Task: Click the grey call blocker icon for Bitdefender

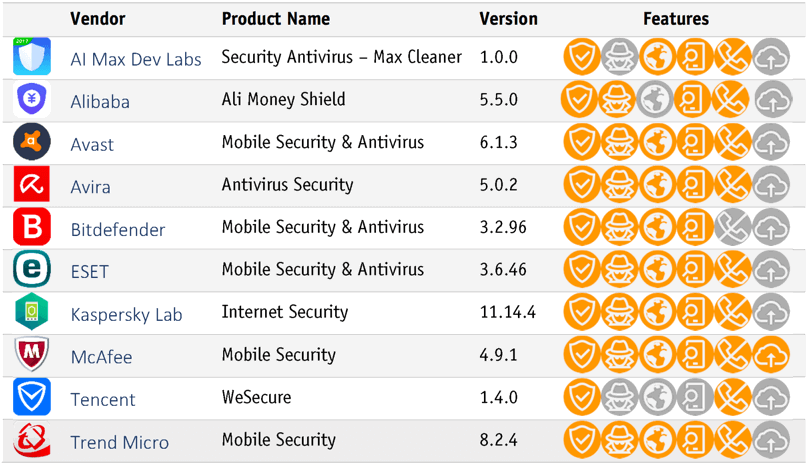Action: pyautogui.click(x=733, y=228)
